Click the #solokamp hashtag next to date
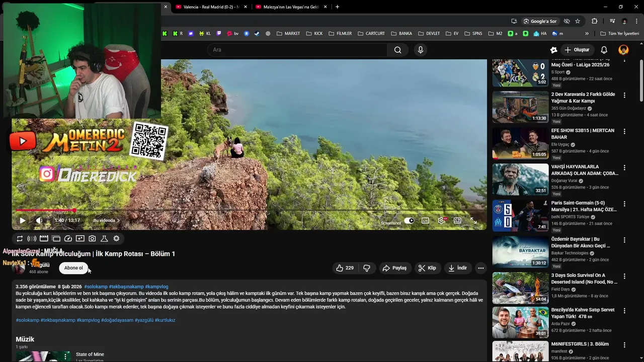 (x=96, y=287)
